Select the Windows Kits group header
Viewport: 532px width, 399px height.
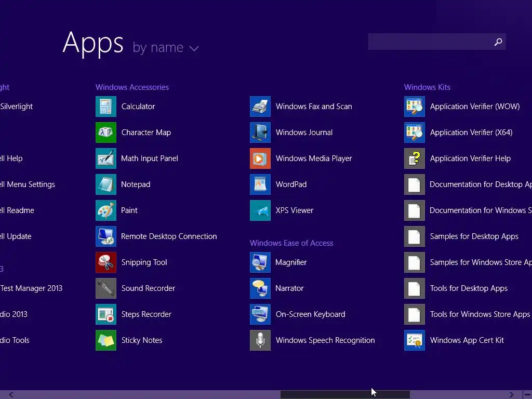[x=427, y=87]
